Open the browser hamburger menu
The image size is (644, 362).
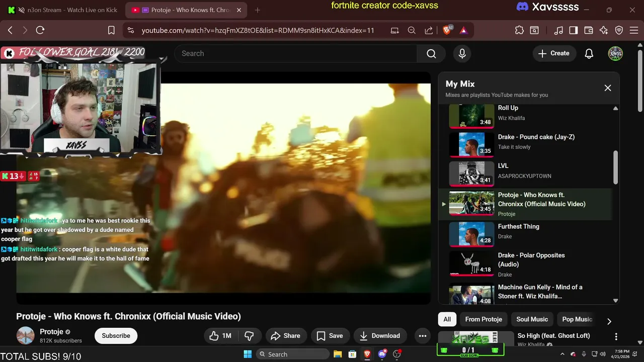(633, 30)
